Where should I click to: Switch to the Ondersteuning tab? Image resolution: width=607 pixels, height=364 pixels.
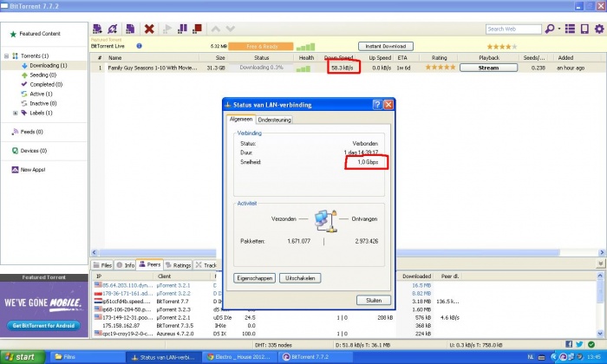tap(274, 120)
